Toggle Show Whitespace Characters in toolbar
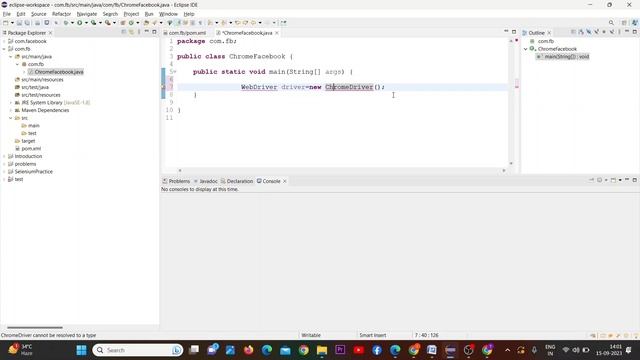640x360 pixels. [200, 23]
